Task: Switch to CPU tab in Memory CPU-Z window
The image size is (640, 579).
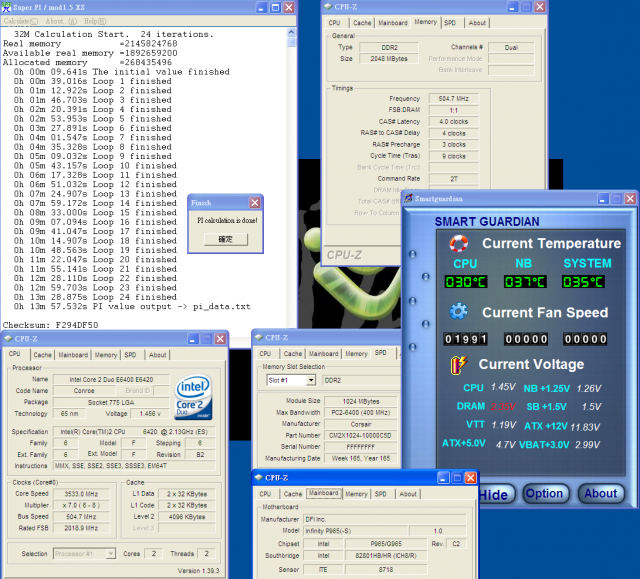Action: [334, 23]
